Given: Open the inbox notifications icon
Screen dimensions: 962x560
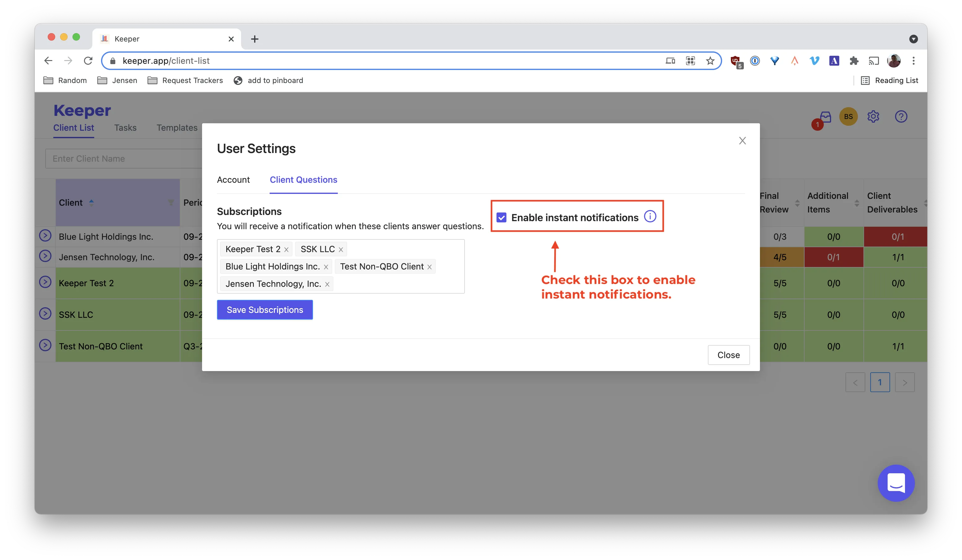Looking at the screenshot, I should coord(825,117).
